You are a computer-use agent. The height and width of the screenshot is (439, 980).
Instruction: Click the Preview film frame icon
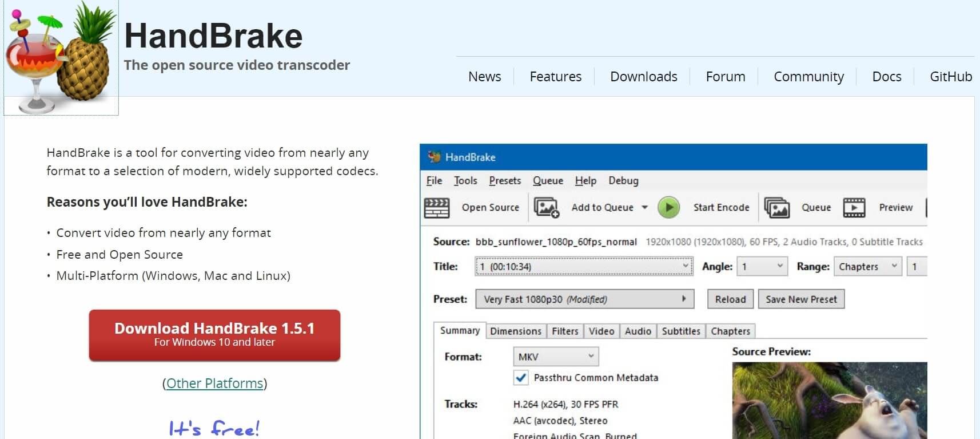(x=854, y=208)
